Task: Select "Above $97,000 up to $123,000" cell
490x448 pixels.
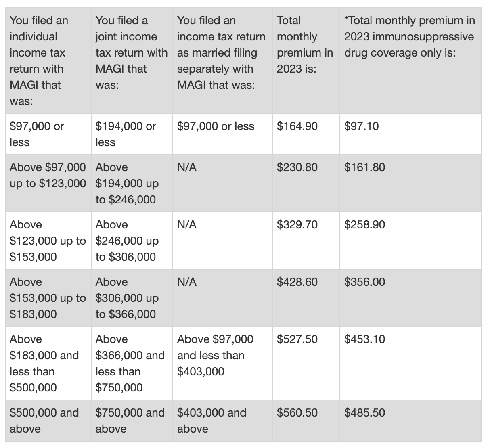Action: coord(48,176)
